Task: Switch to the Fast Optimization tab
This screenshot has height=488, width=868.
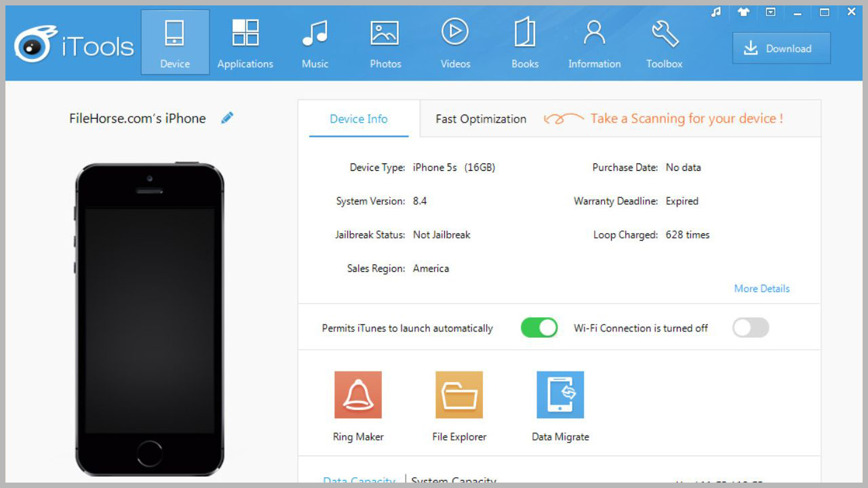Action: click(x=481, y=119)
